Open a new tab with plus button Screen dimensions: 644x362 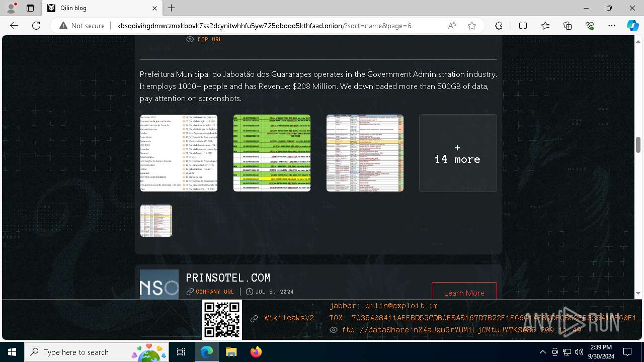(x=172, y=8)
